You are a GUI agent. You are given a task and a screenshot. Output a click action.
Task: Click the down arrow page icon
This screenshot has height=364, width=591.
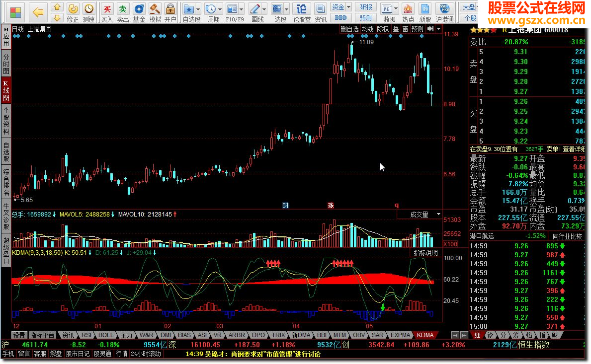point(57,17)
